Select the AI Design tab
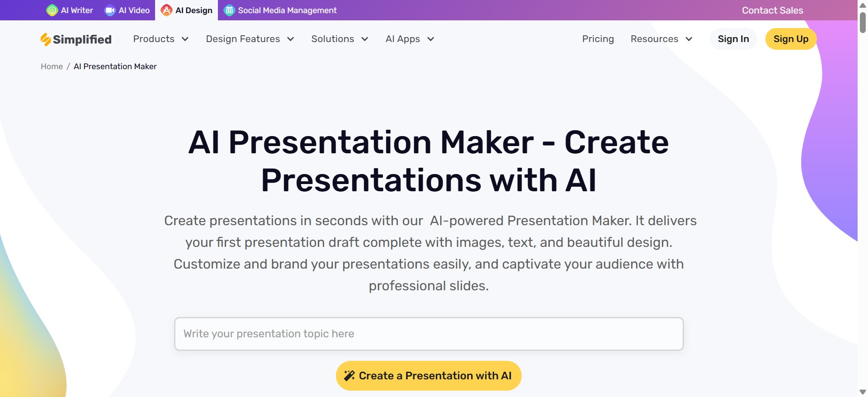Image resolution: width=868 pixels, height=397 pixels. [x=187, y=10]
